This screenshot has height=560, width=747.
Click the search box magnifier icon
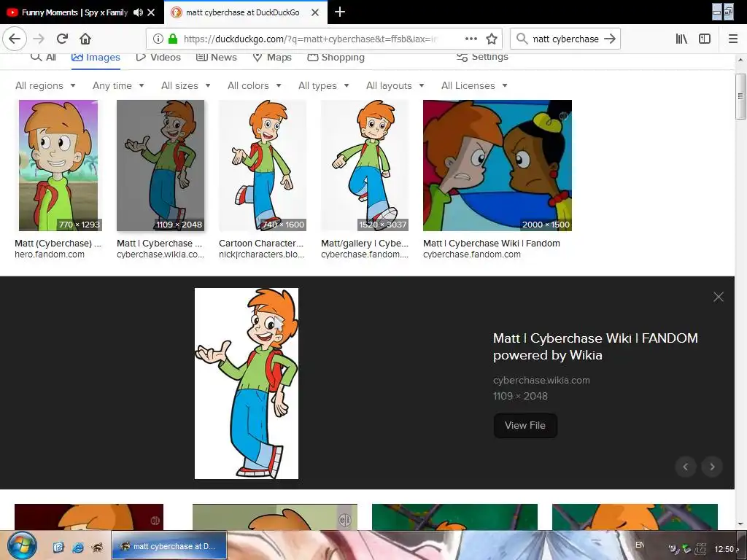(x=522, y=39)
